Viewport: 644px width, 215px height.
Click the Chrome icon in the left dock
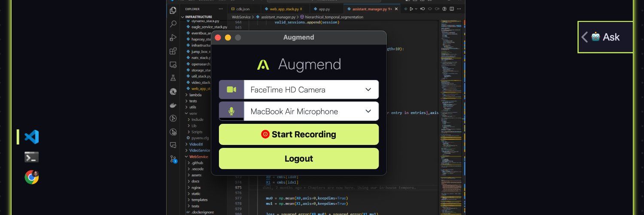coord(32,177)
